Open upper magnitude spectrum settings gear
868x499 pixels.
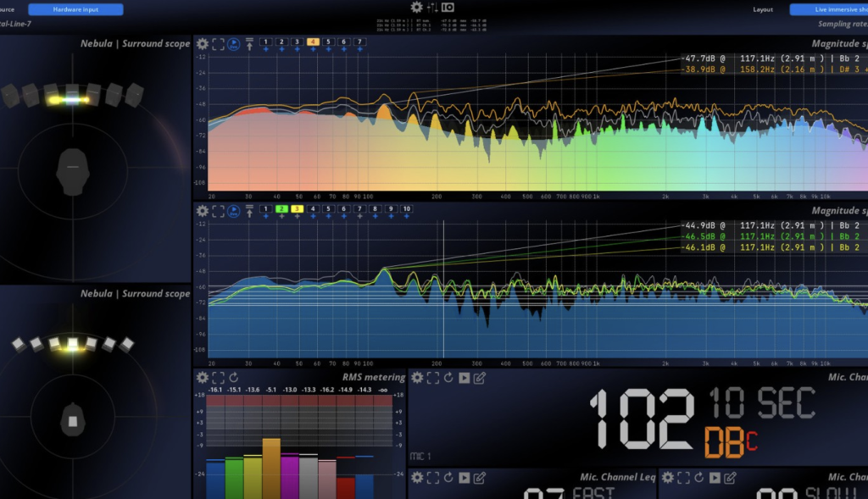click(x=203, y=43)
